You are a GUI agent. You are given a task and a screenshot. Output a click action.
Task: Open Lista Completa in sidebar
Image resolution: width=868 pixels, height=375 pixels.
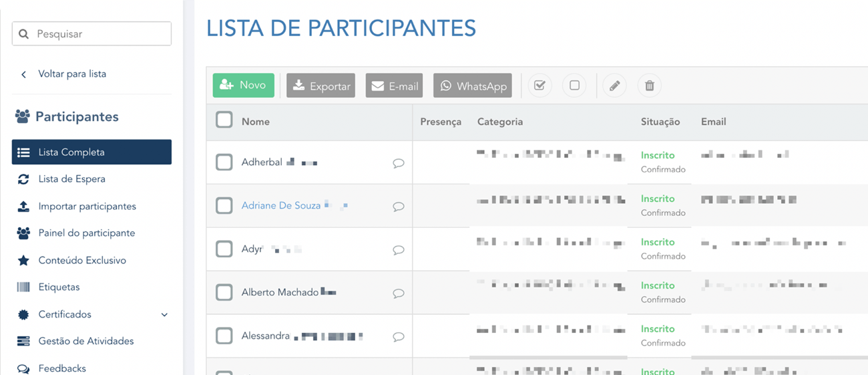click(x=91, y=152)
